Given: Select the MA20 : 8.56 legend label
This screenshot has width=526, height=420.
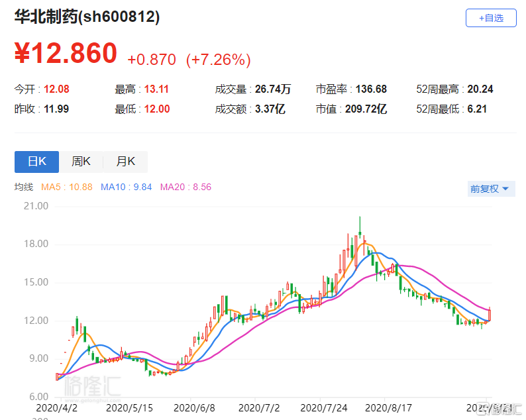Looking at the screenshot, I should [x=185, y=187].
